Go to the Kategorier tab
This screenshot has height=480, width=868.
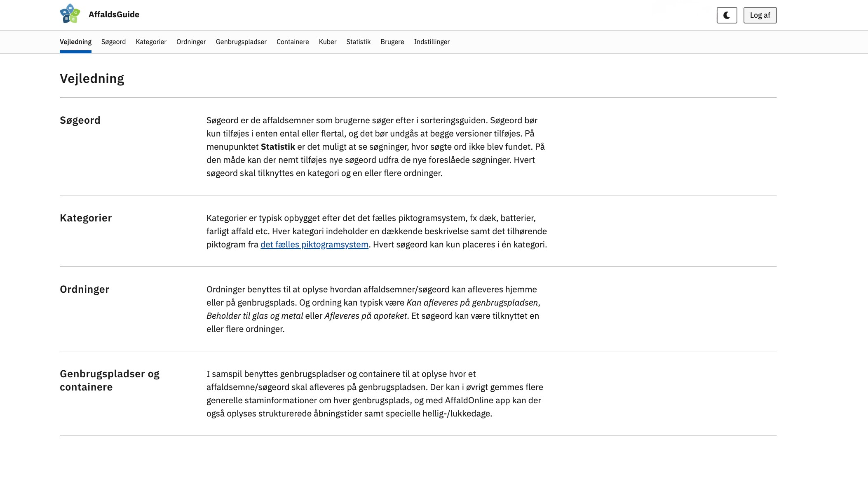pyautogui.click(x=151, y=42)
